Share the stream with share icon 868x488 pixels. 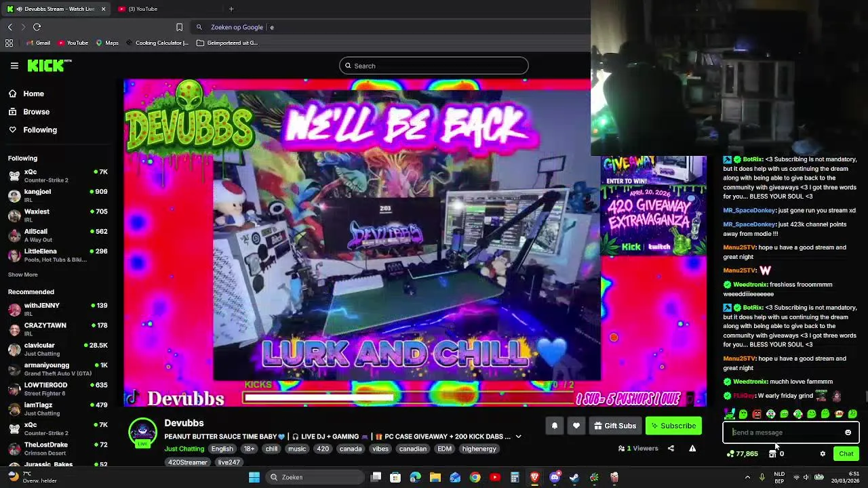671,448
